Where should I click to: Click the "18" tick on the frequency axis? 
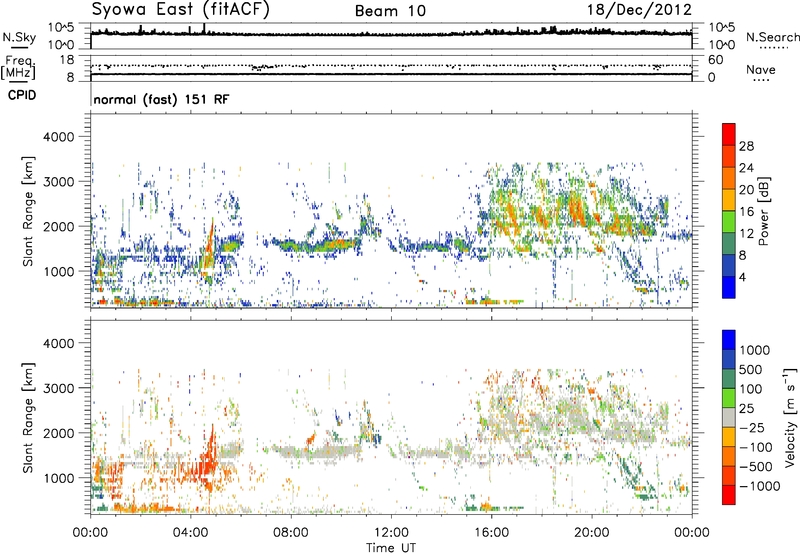(x=67, y=60)
